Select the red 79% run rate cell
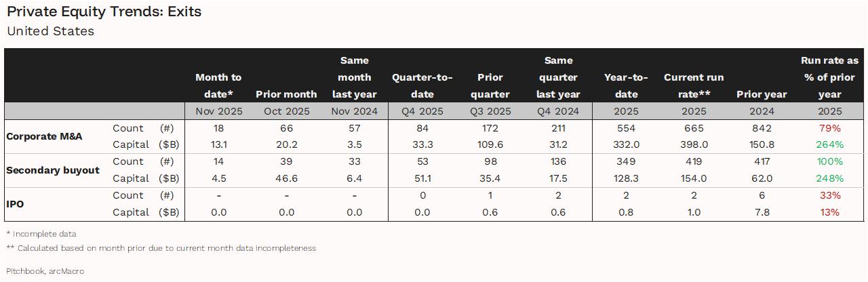This screenshot has width=868, height=282. [829, 128]
